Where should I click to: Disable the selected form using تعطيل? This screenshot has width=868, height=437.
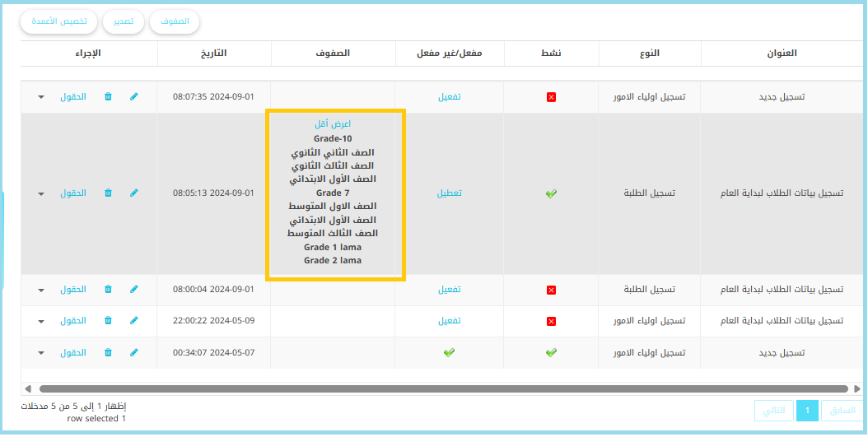click(x=449, y=193)
